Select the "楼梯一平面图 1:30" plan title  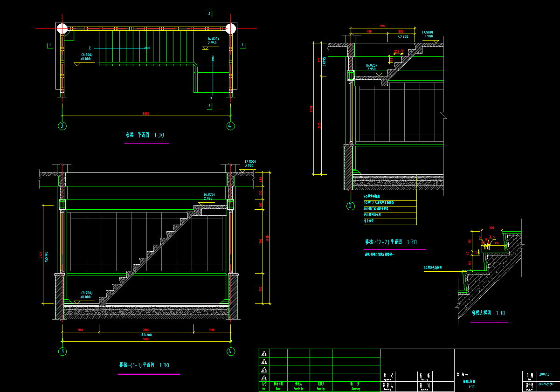pos(145,135)
